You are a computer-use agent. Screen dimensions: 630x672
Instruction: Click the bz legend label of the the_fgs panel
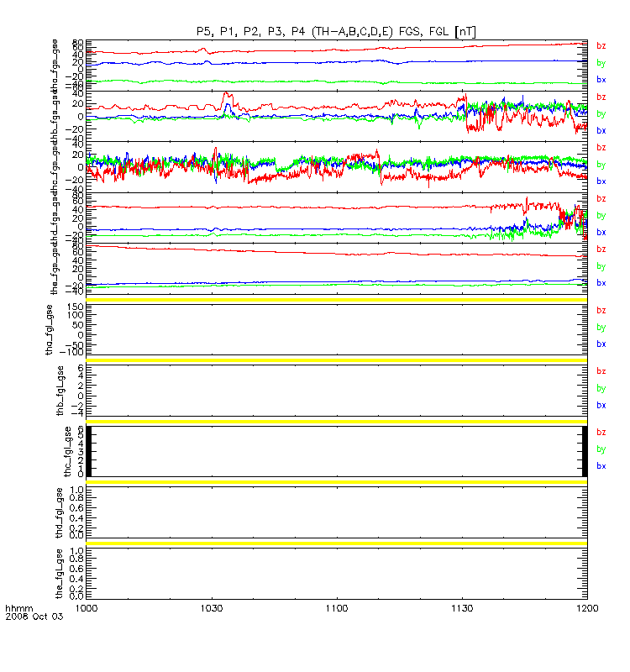coord(601,249)
